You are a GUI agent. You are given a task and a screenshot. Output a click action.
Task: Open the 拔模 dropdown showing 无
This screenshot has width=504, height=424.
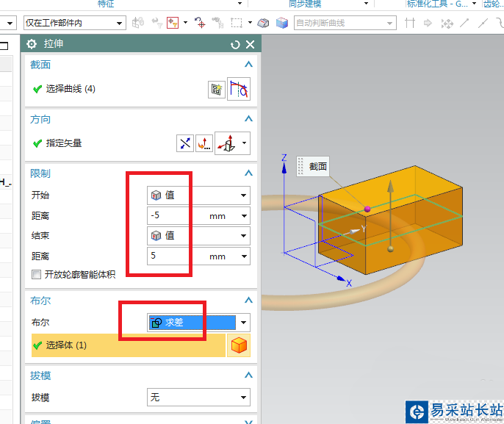[198, 398]
